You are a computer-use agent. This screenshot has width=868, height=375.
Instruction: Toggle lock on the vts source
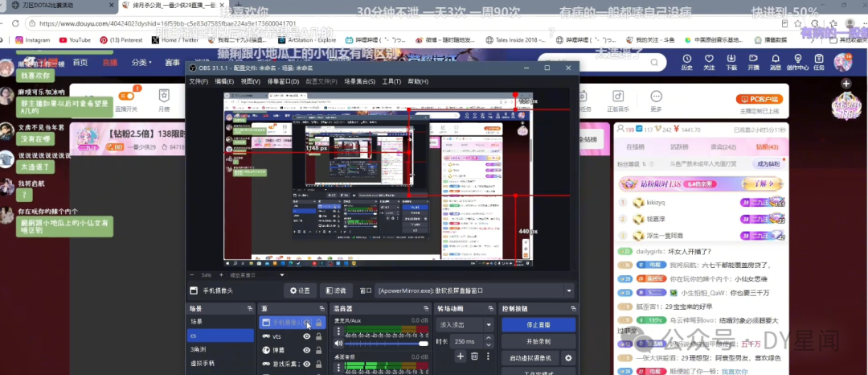tap(319, 336)
